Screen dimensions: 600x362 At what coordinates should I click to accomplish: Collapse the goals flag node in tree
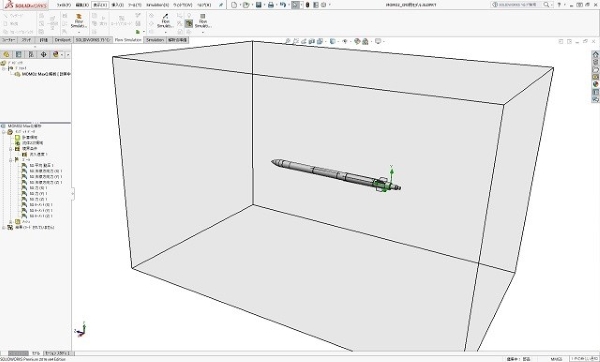pos(11,160)
